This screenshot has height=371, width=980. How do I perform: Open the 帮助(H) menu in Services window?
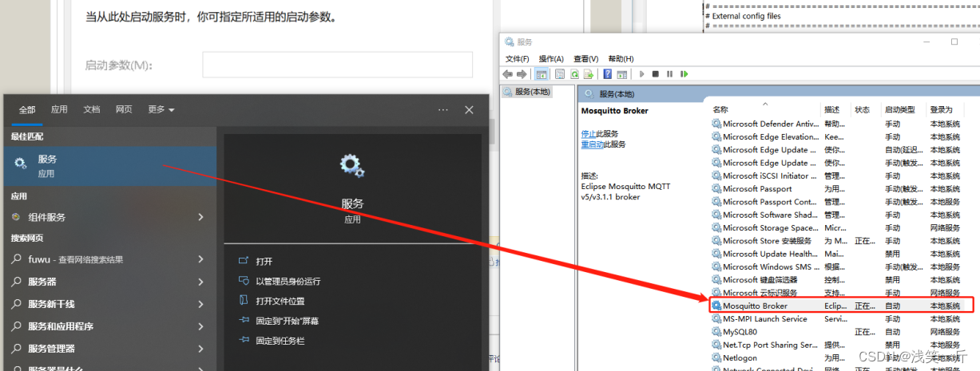coord(621,58)
